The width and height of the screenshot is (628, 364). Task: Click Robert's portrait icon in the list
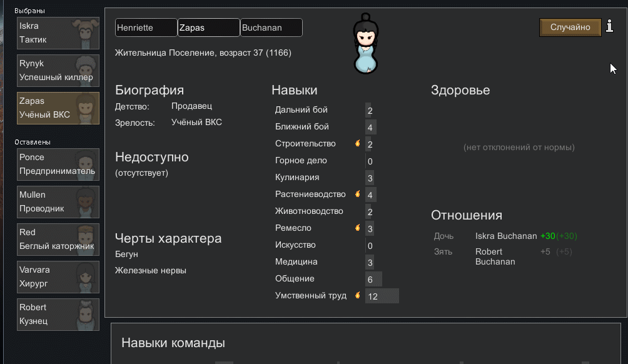pyautogui.click(x=85, y=315)
